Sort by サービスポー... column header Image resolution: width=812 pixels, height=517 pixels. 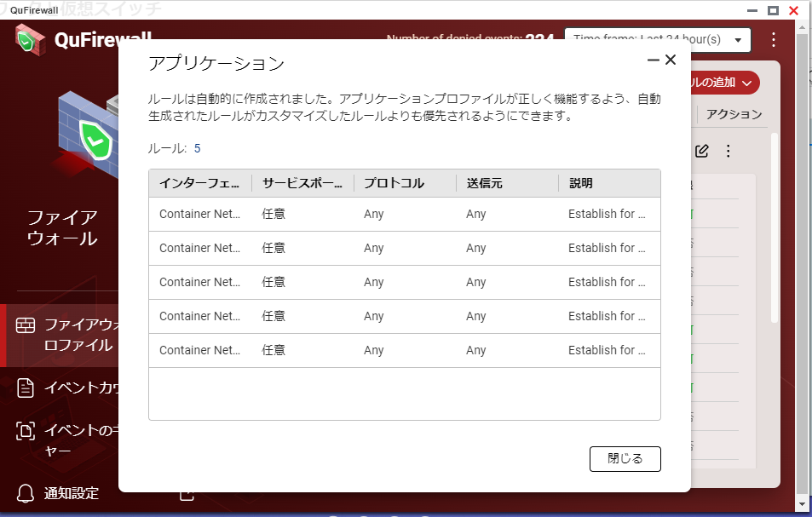click(302, 183)
